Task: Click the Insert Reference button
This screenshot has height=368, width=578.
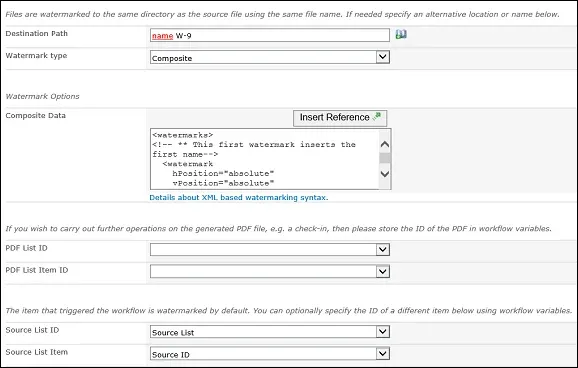Action: tap(340, 118)
